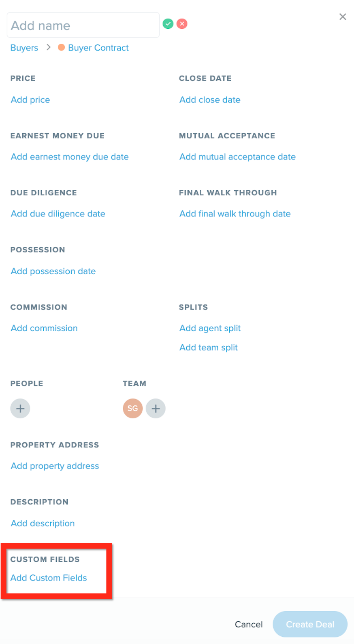This screenshot has height=644, width=354.
Task: Select Add team split
Action: pos(209,347)
